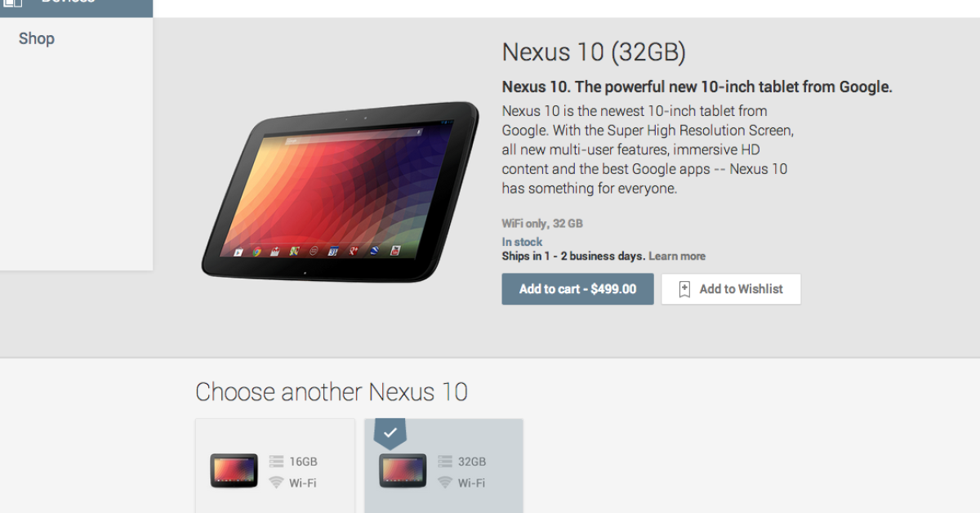This screenshot has width=980, height=513.
Task: Click the storage icon beside 32GB
Action: [x=445, y=462]
